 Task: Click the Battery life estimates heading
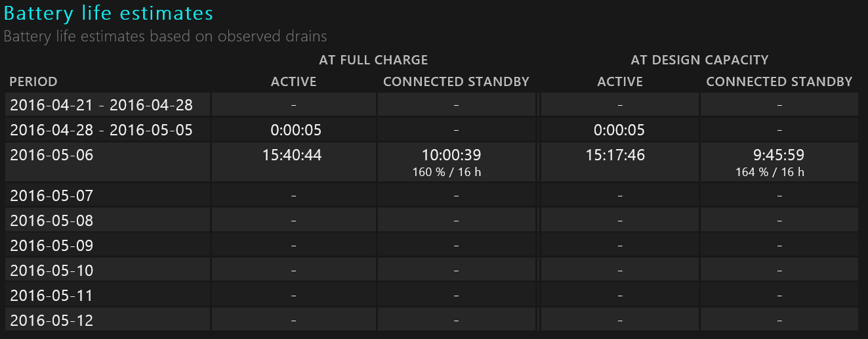pyautogui.click(x=108, y=13)
